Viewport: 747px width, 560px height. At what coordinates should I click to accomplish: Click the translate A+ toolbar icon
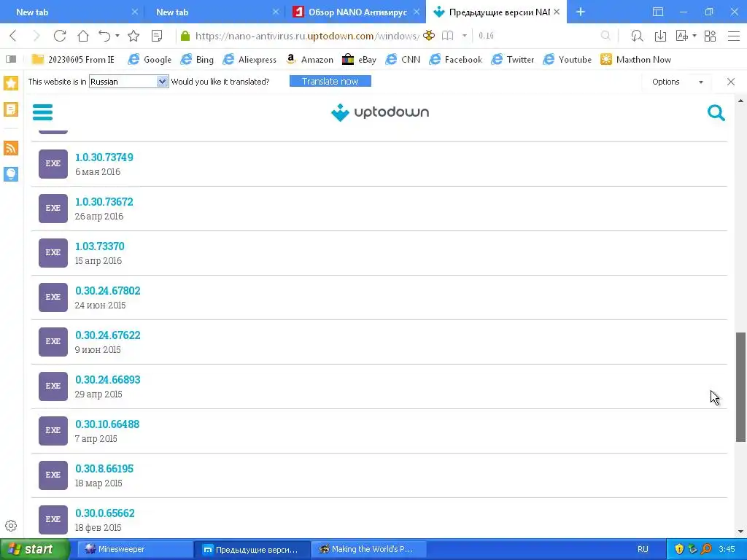point(682,36)
